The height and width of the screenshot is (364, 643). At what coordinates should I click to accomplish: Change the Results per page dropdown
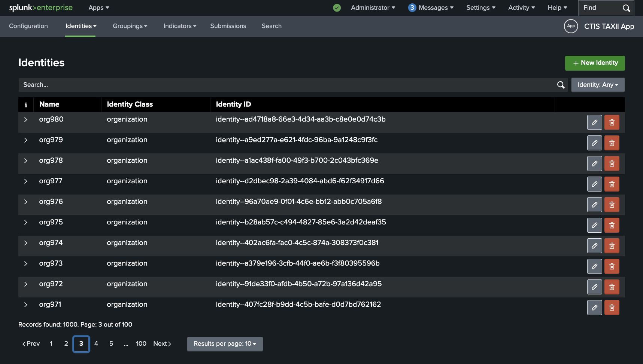click(x=225, y=344)
